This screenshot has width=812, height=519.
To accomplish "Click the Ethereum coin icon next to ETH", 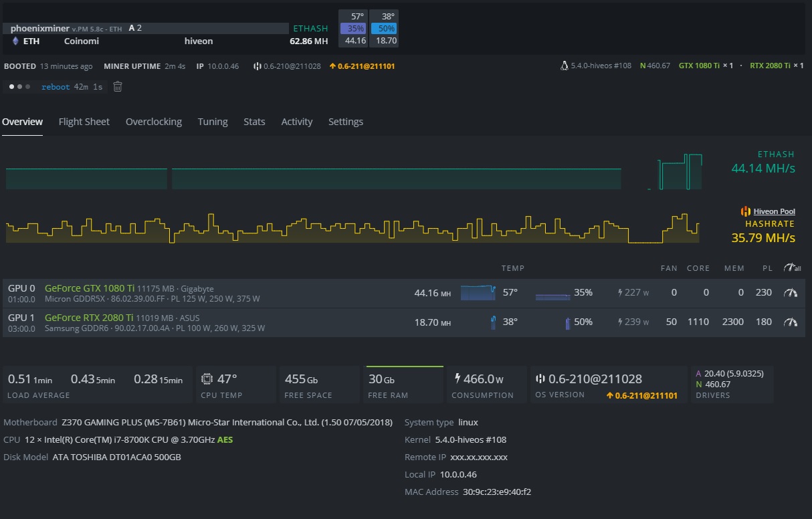I will coord(15,41).
